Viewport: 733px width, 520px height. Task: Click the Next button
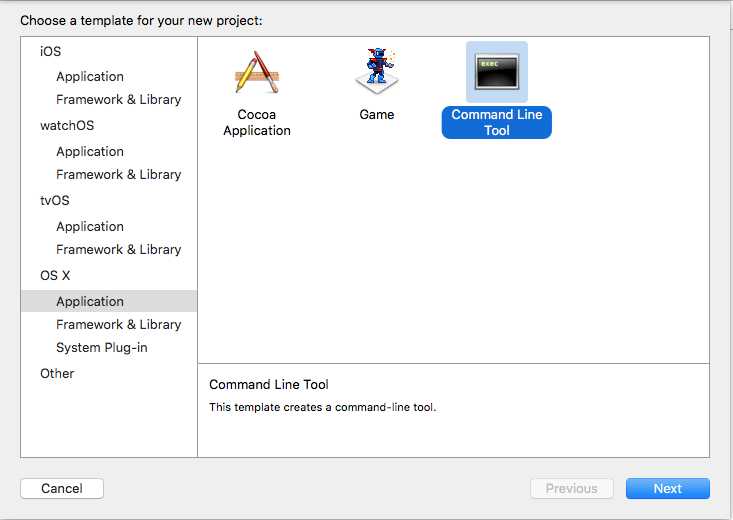point(668,488)
